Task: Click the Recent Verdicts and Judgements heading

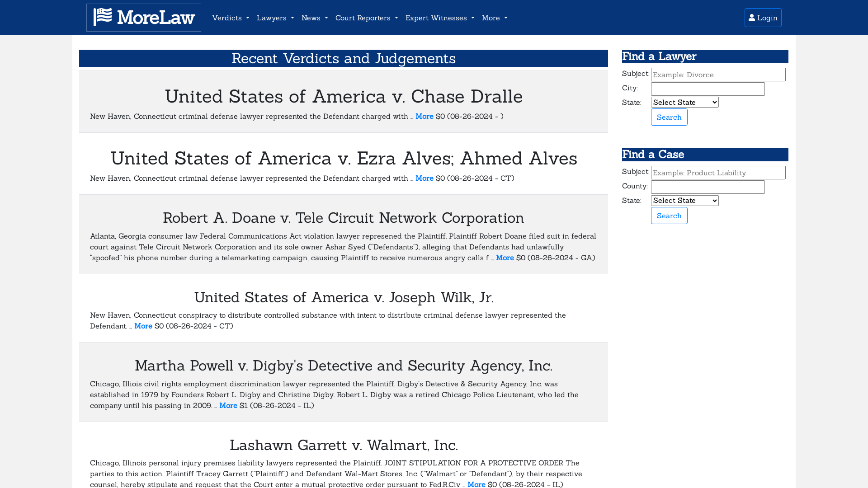Action: [x=344, y=58]
